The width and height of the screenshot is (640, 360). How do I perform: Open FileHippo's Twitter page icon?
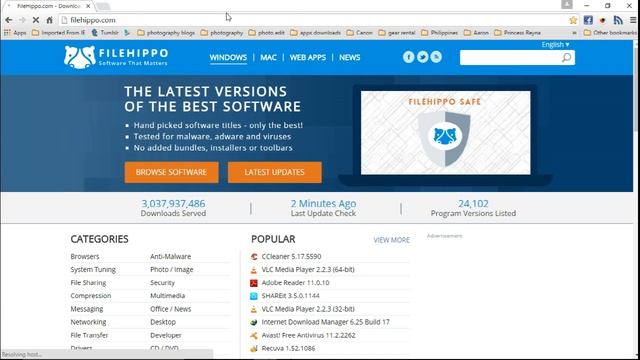422,57
